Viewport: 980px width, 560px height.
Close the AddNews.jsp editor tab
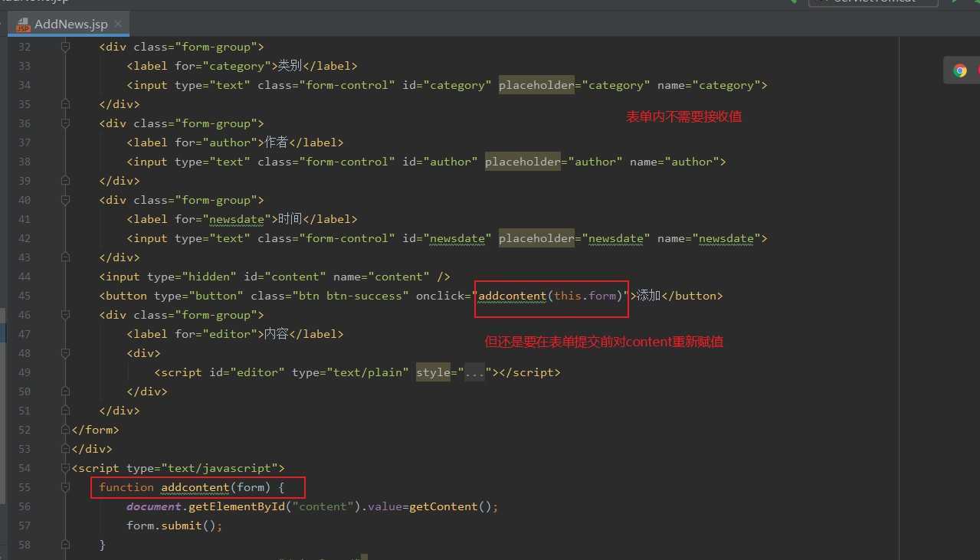(117, 24)
